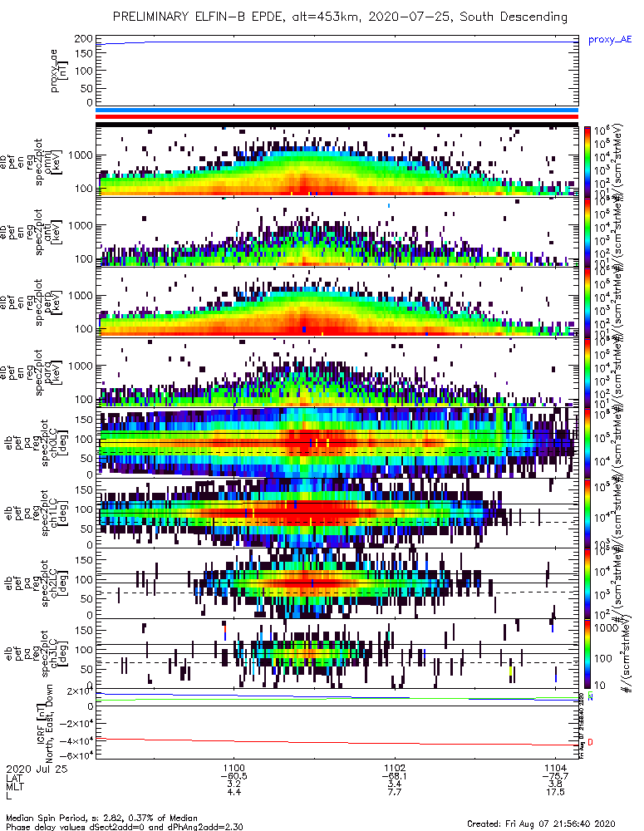The height and width of the screenshot is (831, 644).
Task: Click the LAT value "-75.7"
Action: point(555,776)
